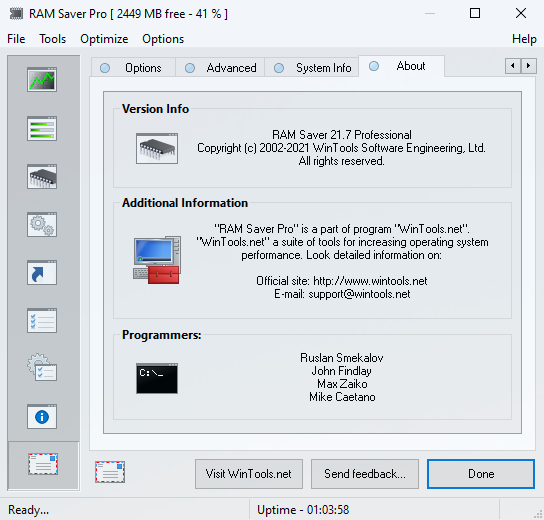Image resolution: width=544 pixels, height=520 pixels.
Task: Click the computer and toolbox icon
Action: pyautogui.click(x=157, y=260)
